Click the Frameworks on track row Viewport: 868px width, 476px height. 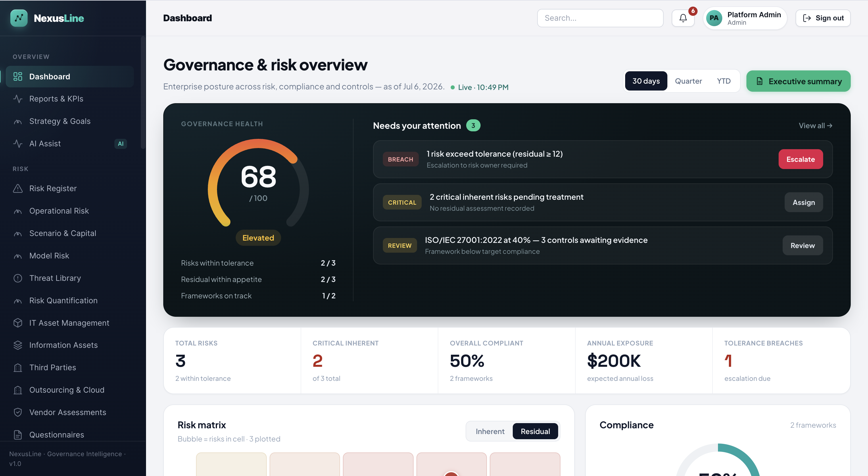[x=258, y=295]
